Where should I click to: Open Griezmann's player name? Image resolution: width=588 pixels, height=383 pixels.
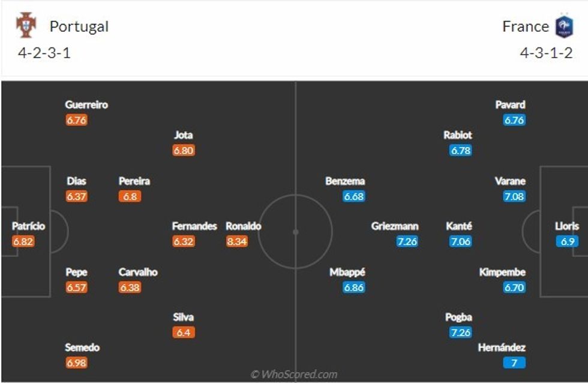(395, 226)
